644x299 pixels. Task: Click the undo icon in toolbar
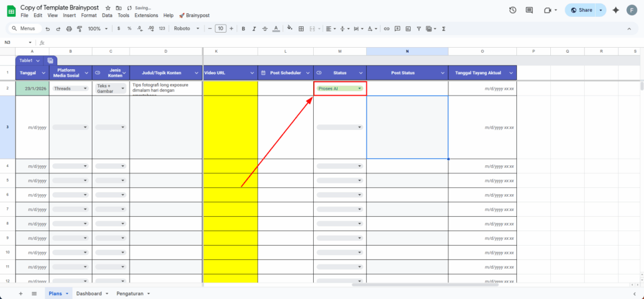(47, 29)
